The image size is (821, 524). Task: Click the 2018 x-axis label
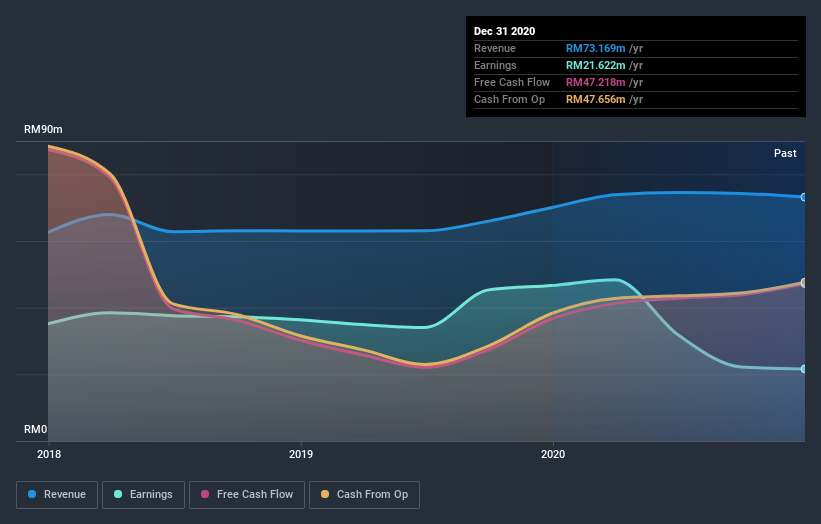coord(49,454)
